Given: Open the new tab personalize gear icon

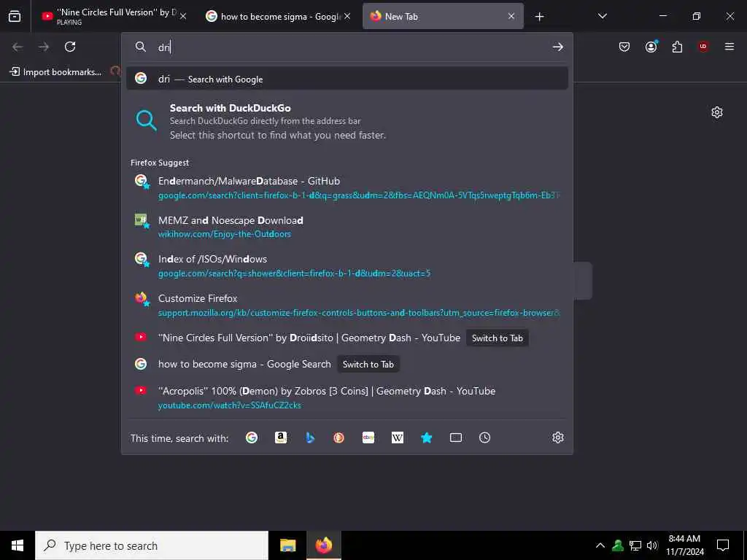Looking at the screenshot, I should [717, 112].
